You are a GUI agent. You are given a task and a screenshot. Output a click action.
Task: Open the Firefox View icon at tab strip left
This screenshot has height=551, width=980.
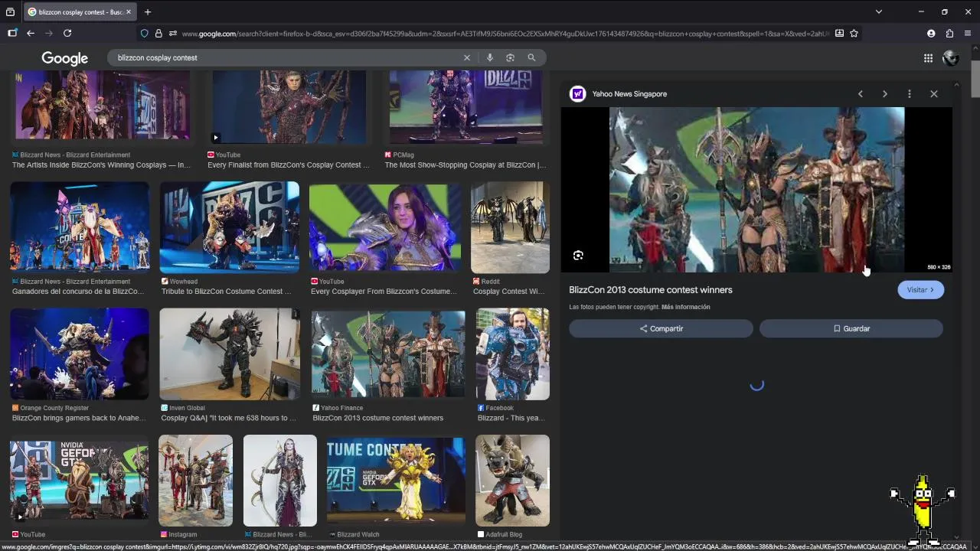pos(10,11)
